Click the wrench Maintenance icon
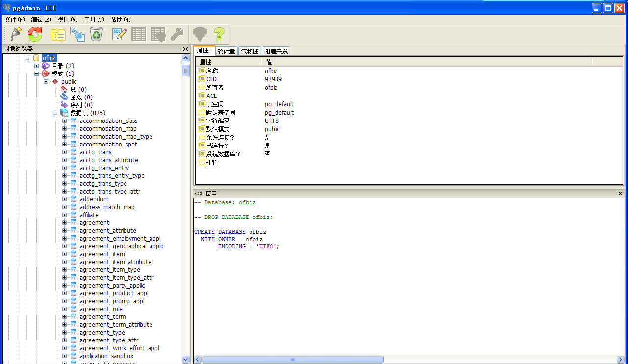628x364 pixels. pyautogui.click(x=176, y=34)
